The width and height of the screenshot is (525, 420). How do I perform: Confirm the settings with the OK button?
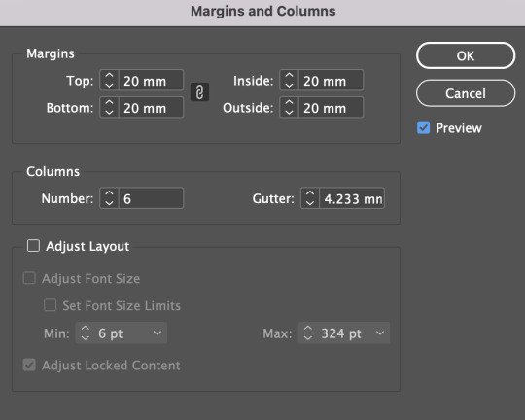click(x=466, y=55)
